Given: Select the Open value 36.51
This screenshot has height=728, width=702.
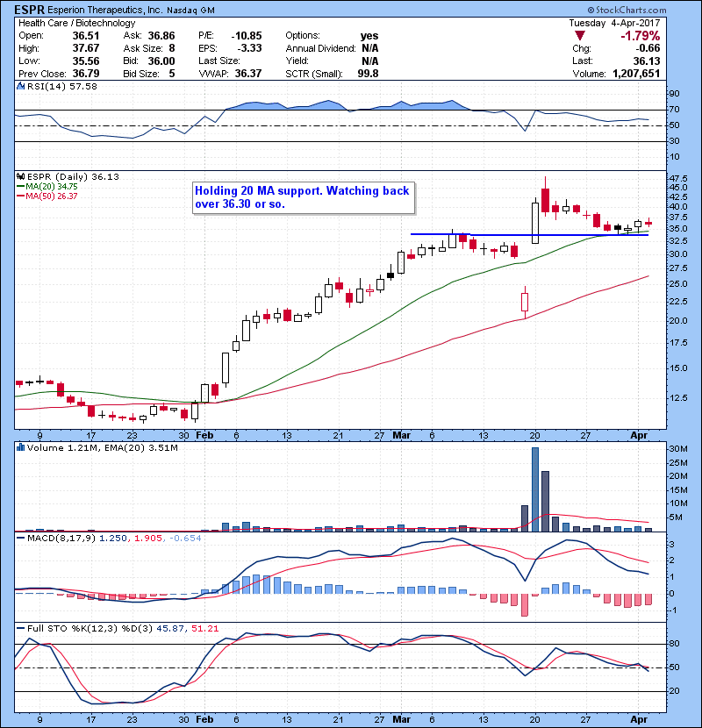Looking at the screenshot, I should tap(86, 36).
